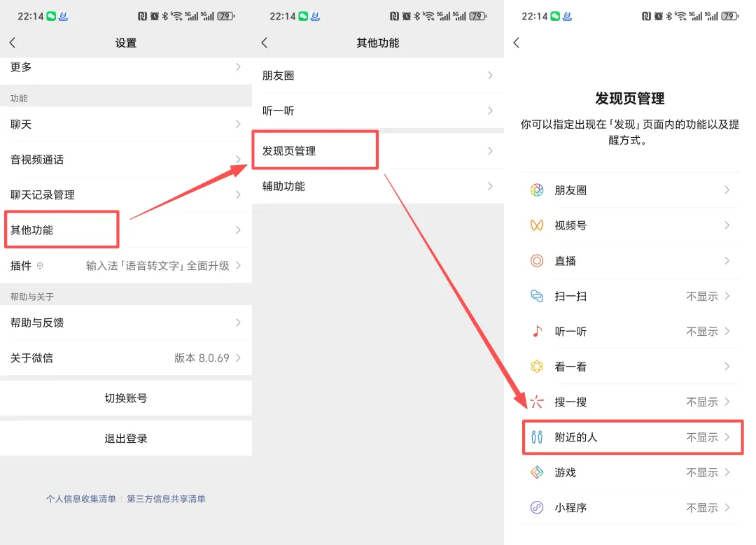The width and height of the screenshot is (756, 545).
Task: Tap Bluetooth icon in right screen status bar
Action: click(x=668, y=16)
